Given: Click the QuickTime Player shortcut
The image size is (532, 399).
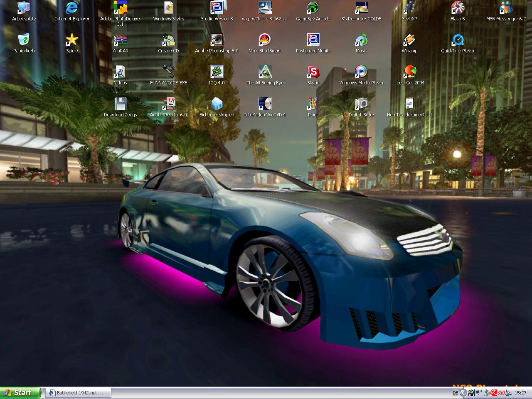Looking at the screenshot, I should (x=458, y=43).
